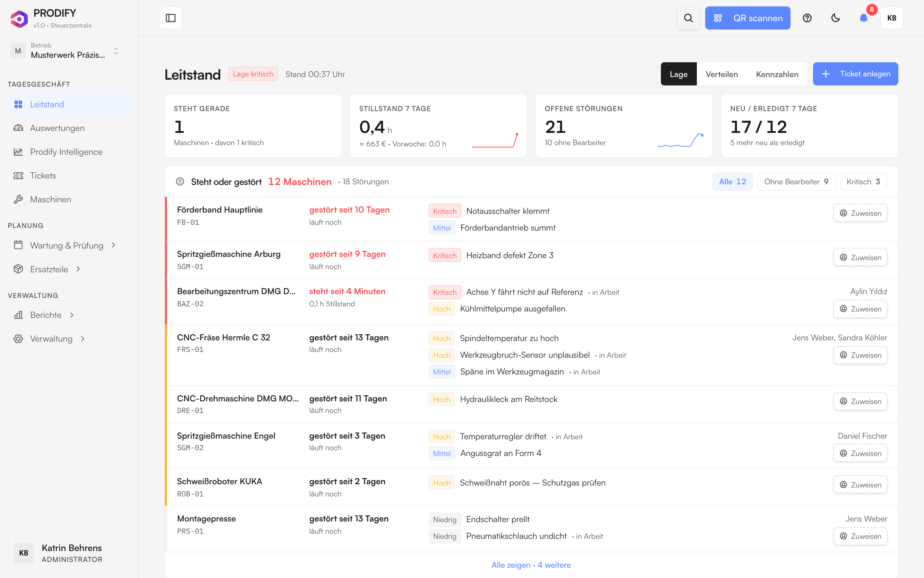
Task: Expand Berichte chevron
Action: (x=72, y=315)
